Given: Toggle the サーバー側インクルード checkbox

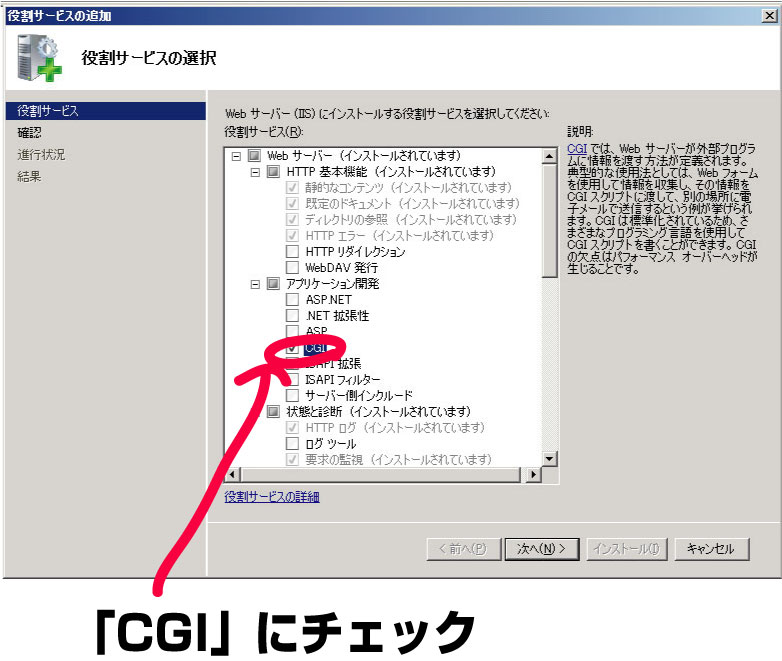Looking at the screenshot, I should (292, 396).
